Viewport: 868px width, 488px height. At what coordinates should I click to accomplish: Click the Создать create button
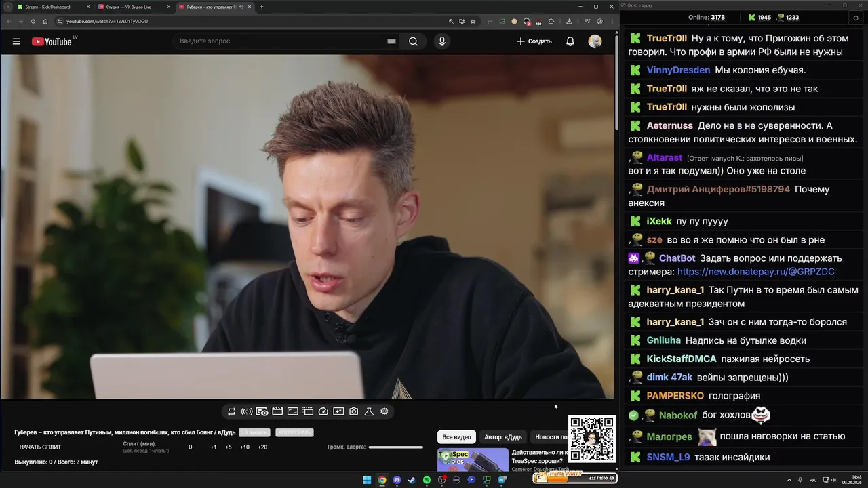[534, 41]
